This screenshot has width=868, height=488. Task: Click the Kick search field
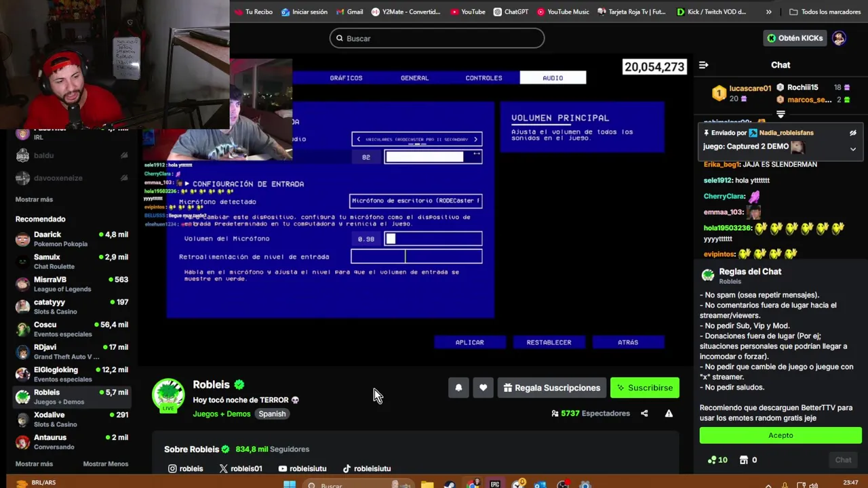pos(437,39)
